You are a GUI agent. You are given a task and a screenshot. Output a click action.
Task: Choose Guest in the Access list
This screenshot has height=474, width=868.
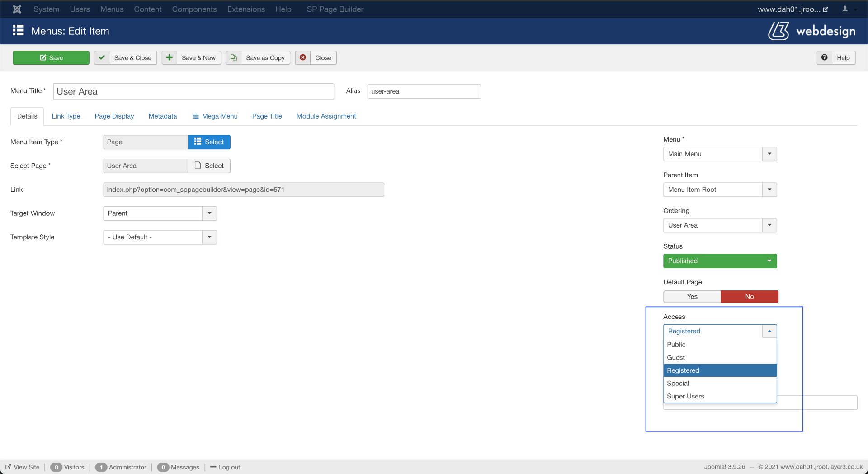720,357
